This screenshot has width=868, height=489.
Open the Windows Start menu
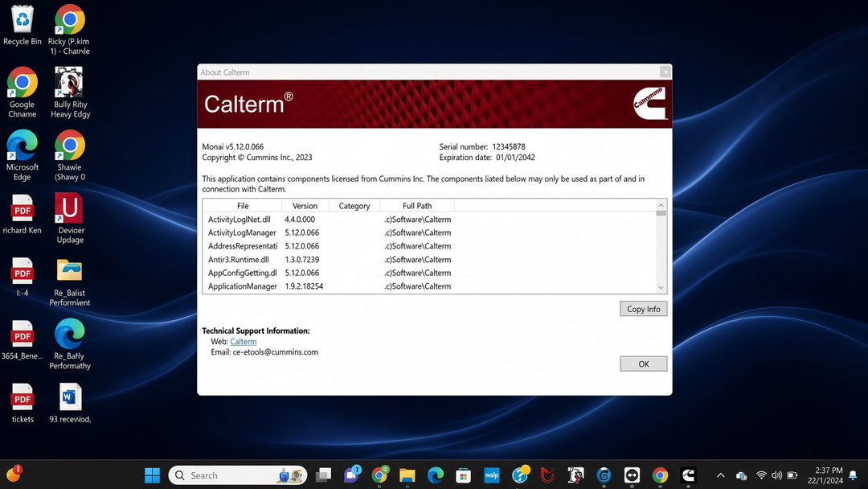(x=152, y=475)
